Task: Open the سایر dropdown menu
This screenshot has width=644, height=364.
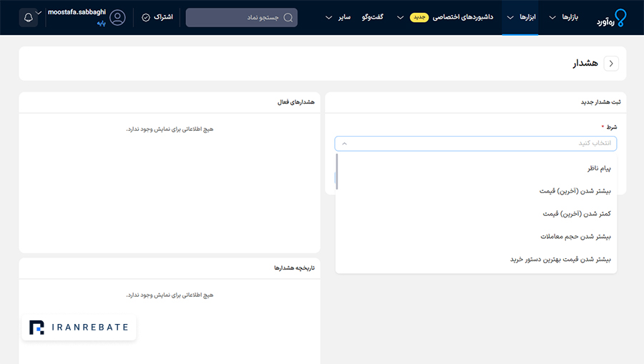Action: [x=338, y=17]
